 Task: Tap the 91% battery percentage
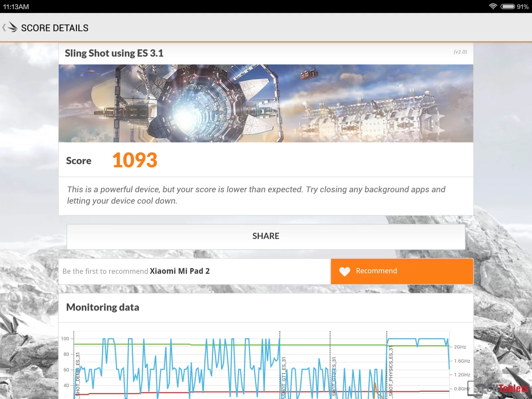(523, 7)
